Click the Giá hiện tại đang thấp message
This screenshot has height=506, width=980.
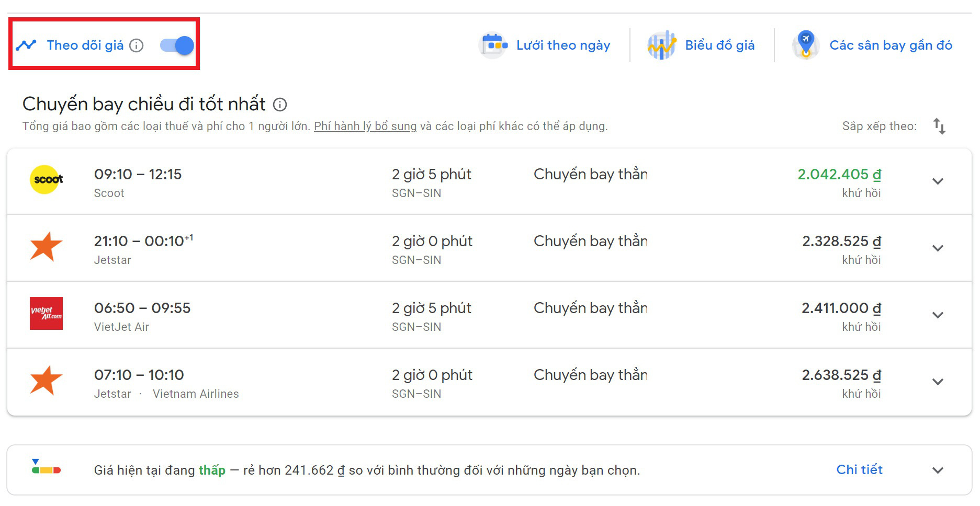[x=366, y=470]
